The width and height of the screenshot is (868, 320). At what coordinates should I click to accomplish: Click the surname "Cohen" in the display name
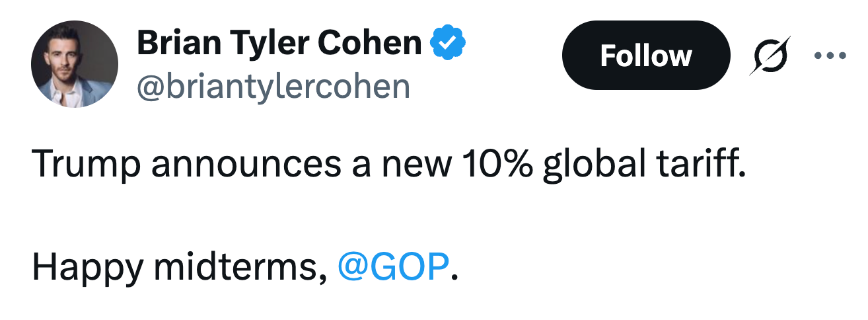click(369, 44)
